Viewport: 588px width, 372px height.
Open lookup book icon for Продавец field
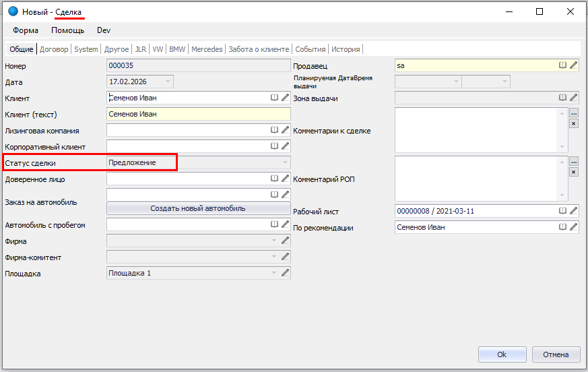coord(562,65)
